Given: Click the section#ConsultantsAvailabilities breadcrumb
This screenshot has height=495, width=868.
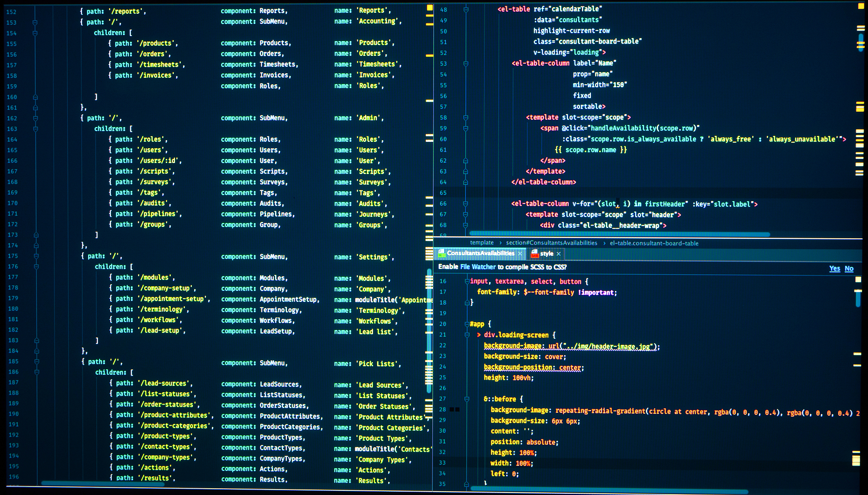Looking at the screenshot, I should coord(551,243).
